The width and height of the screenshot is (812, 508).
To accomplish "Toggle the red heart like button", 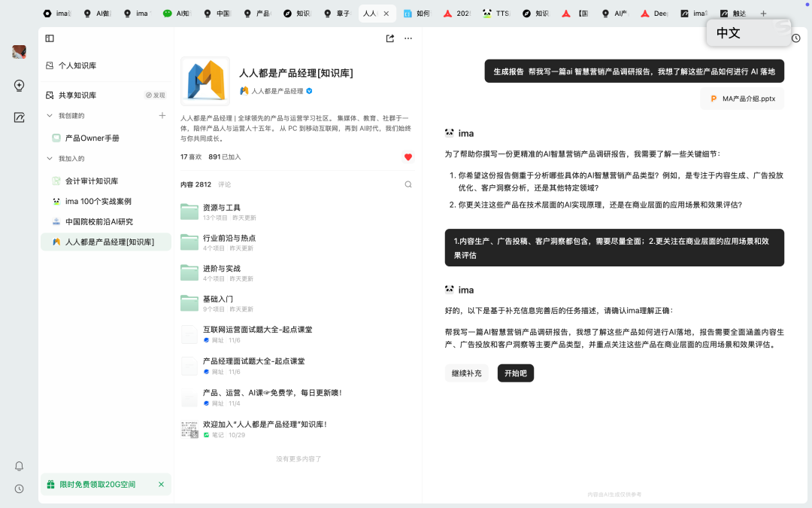I will click(408, 157).
